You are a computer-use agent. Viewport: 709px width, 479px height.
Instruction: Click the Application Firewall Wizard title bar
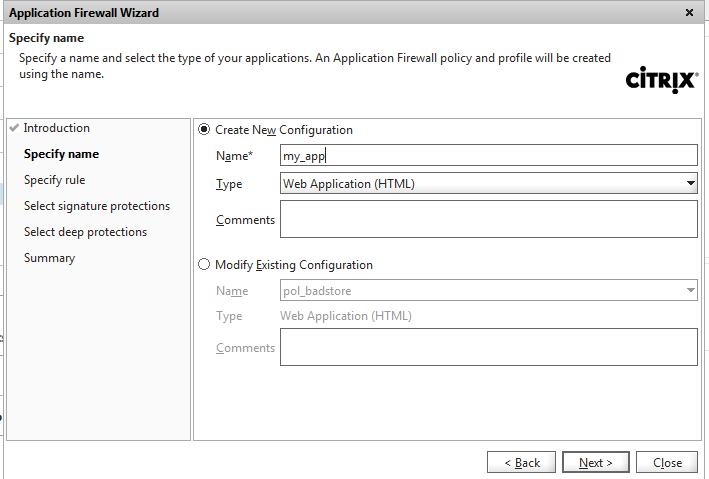click(300, 13)
